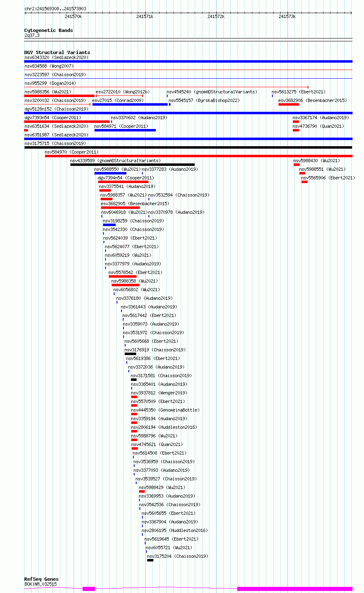Viewport: 364px width, 593px height.
Task: Click nsv3370602 (Audano2019) label
Action: click(139, 118)
